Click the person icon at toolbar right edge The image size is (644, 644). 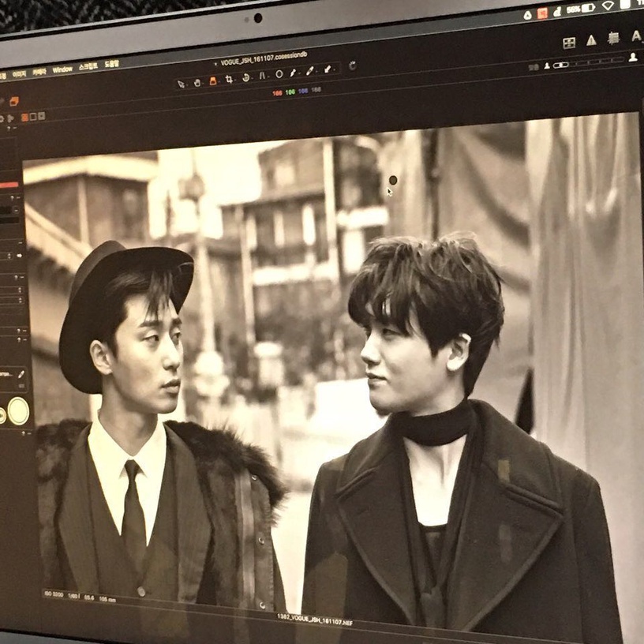point(633,58)
